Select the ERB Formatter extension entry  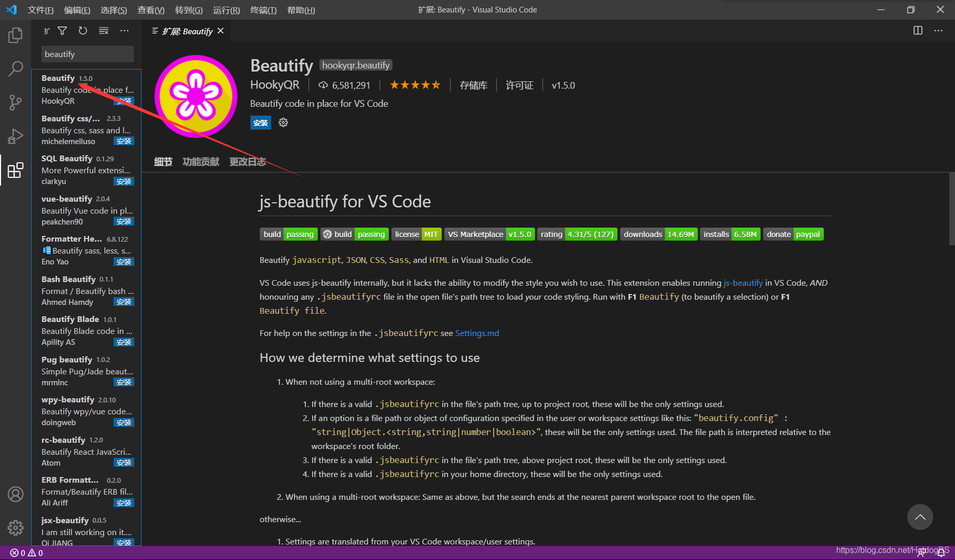click(87, 491)
